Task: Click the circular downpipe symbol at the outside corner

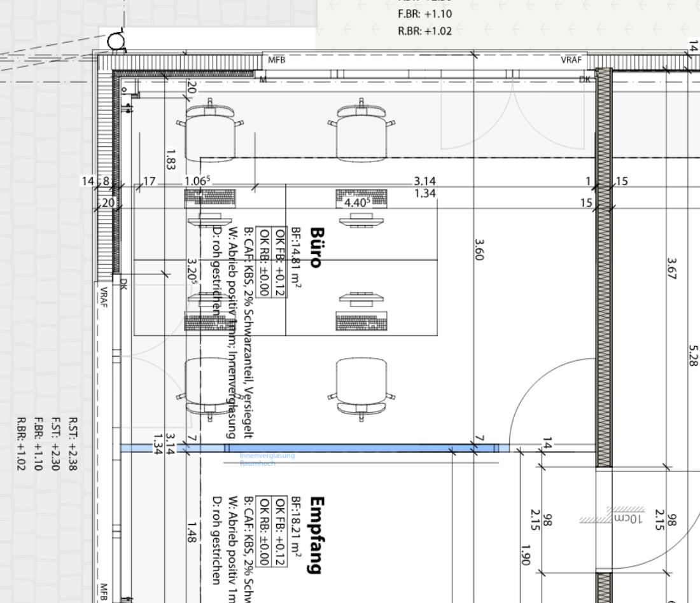Action: 116,41
